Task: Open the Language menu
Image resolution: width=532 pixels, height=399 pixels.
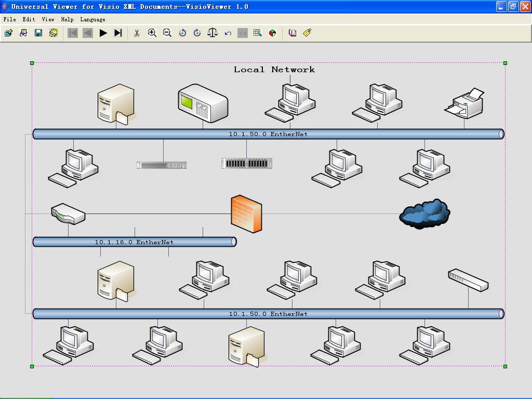Action: (x=92, y=19)
